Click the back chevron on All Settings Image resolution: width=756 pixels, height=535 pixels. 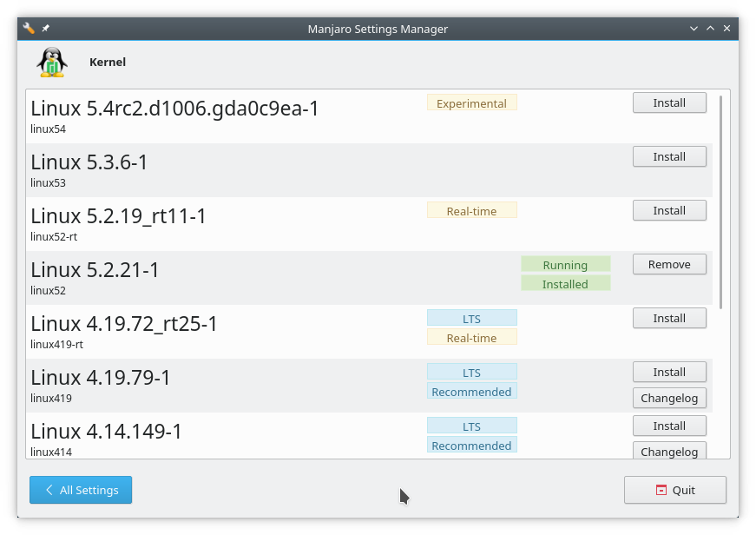(49, 490)
